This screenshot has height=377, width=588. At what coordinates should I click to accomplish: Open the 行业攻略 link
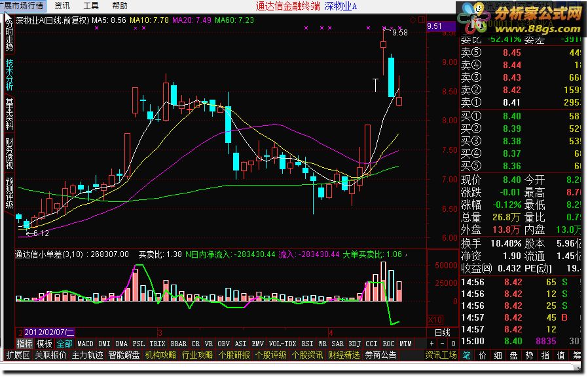coord(197,355)
